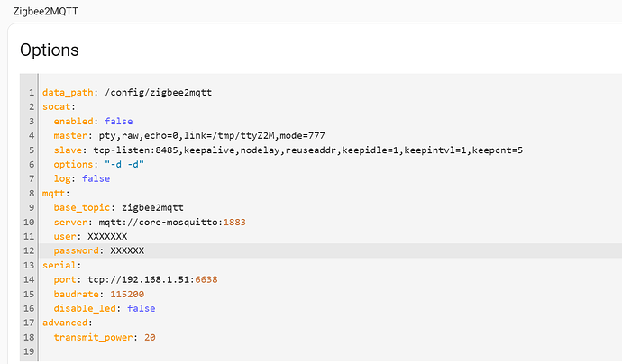Screen dimensions: 622x364
Task: Click line number 12 in the gutter
Action: [x=29, y=250]
